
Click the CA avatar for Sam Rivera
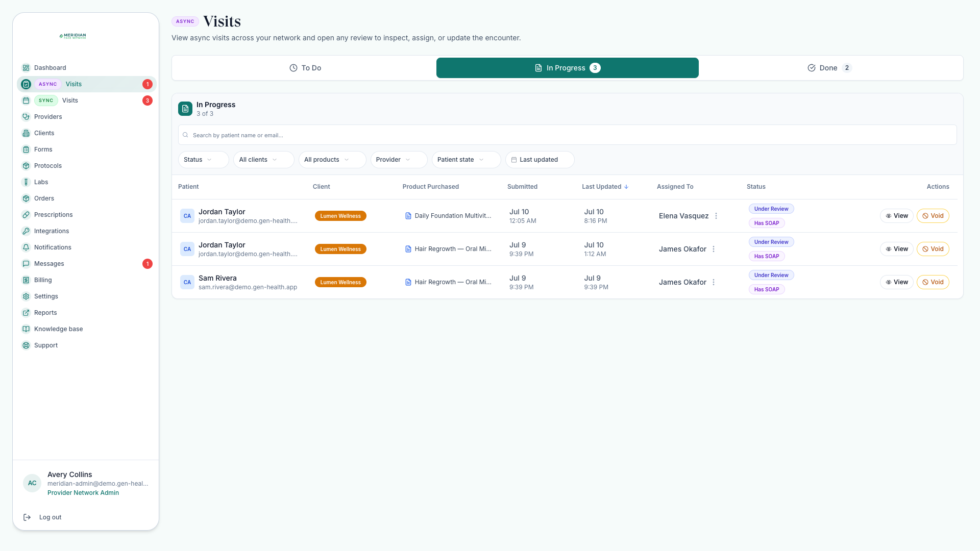point(187,282)
